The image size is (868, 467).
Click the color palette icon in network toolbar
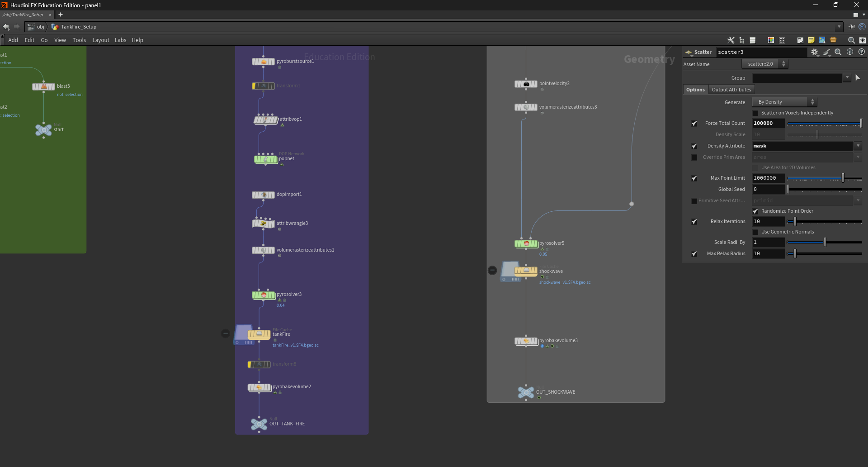771,40
